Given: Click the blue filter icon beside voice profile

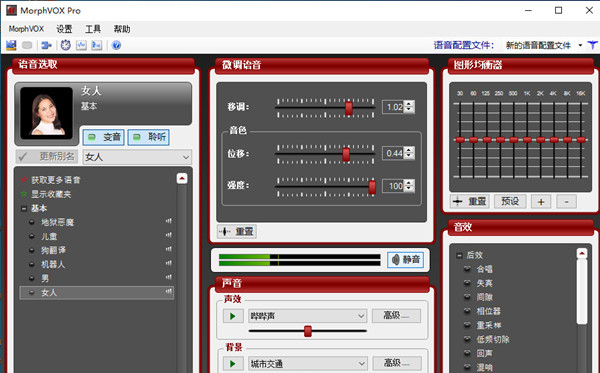Looking at the screenshot, I should 592,45.
